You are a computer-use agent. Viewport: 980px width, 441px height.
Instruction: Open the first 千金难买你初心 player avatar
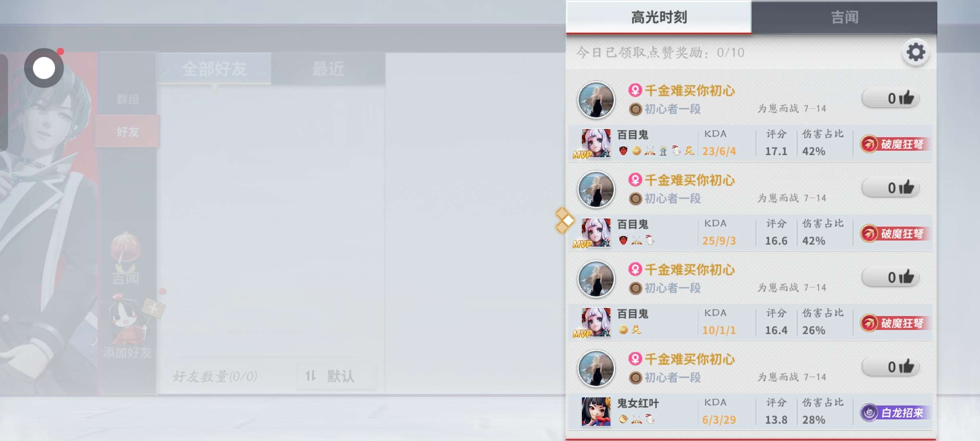pyautogui.click(x=596, y=100)
